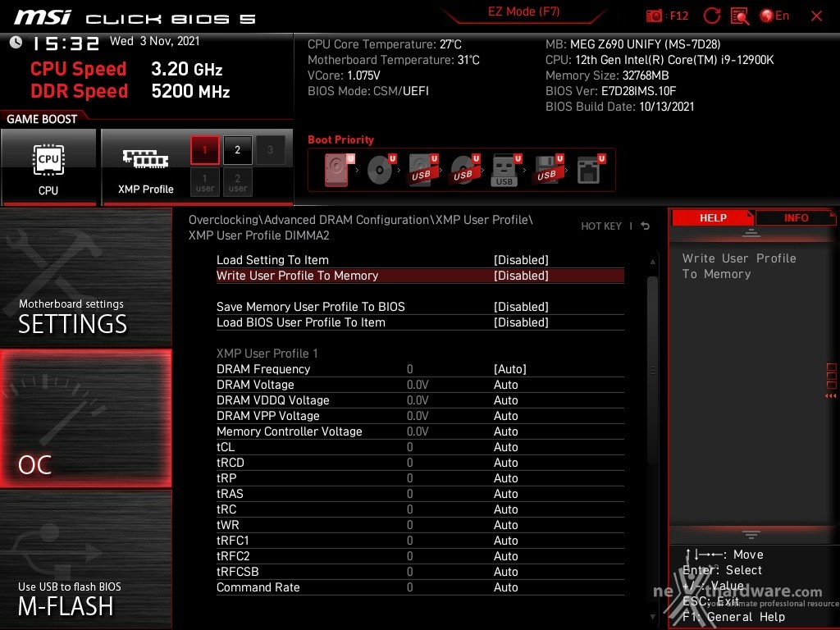Edit the DRAM VDDQ Voltage value

click(420, 400)
